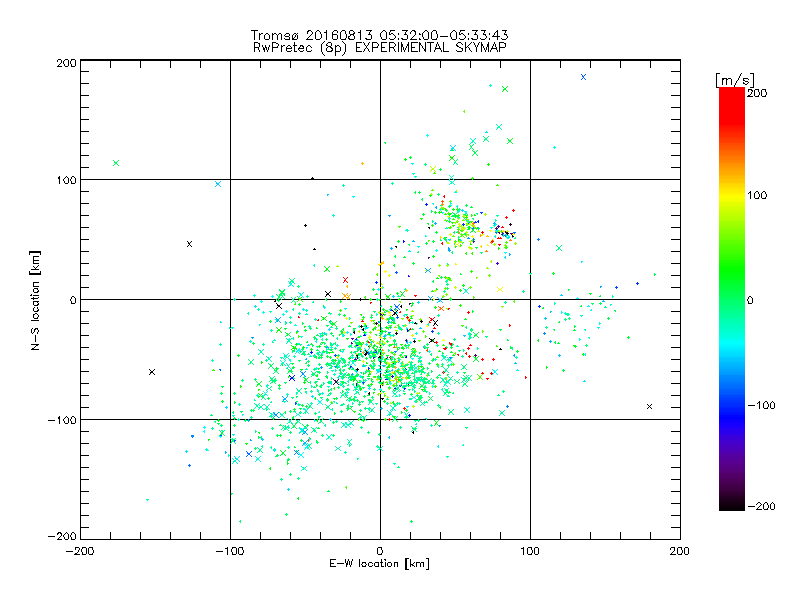Click the 'E-W location [km]' axis label
This screenshot has width=800, height=600.
(x=379, y=563)
